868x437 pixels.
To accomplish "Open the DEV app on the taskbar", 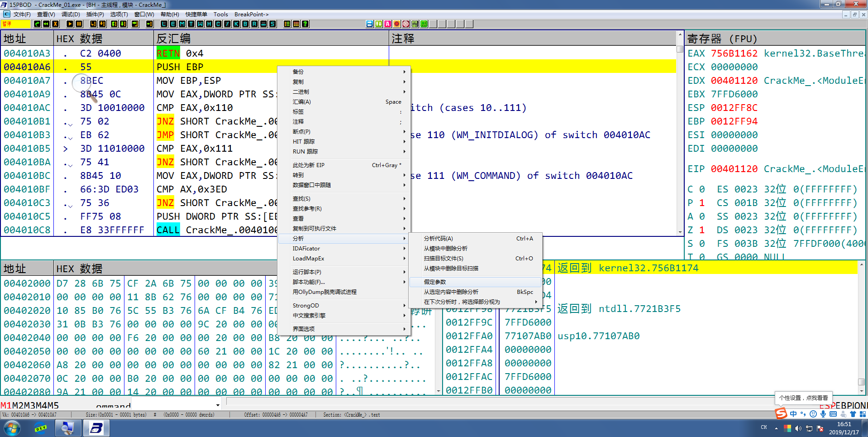I will click(41, 428).
